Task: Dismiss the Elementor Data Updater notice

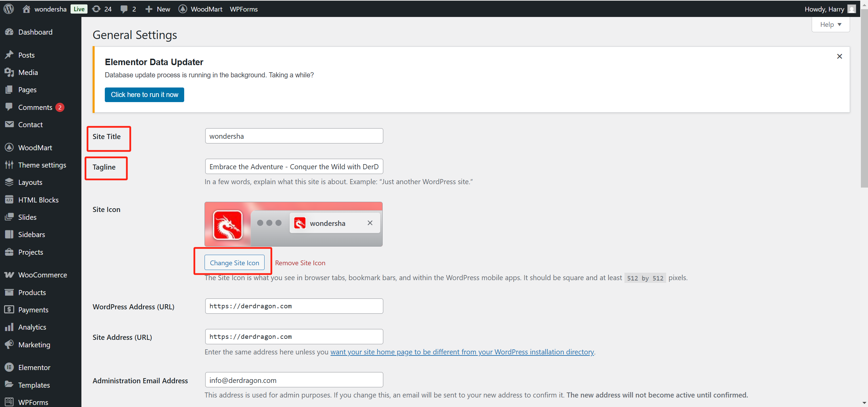Action: pyautogui.click(x=839, y=56)
